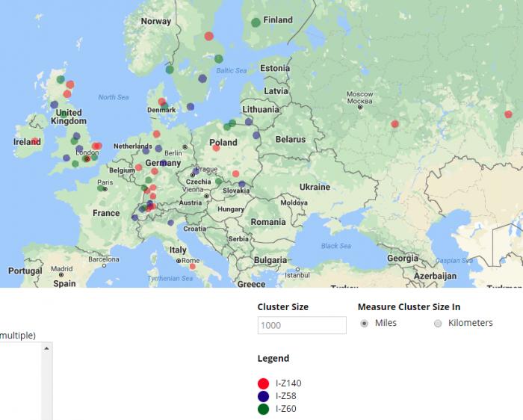Select the red marker in central Poland

coord(216,147)
